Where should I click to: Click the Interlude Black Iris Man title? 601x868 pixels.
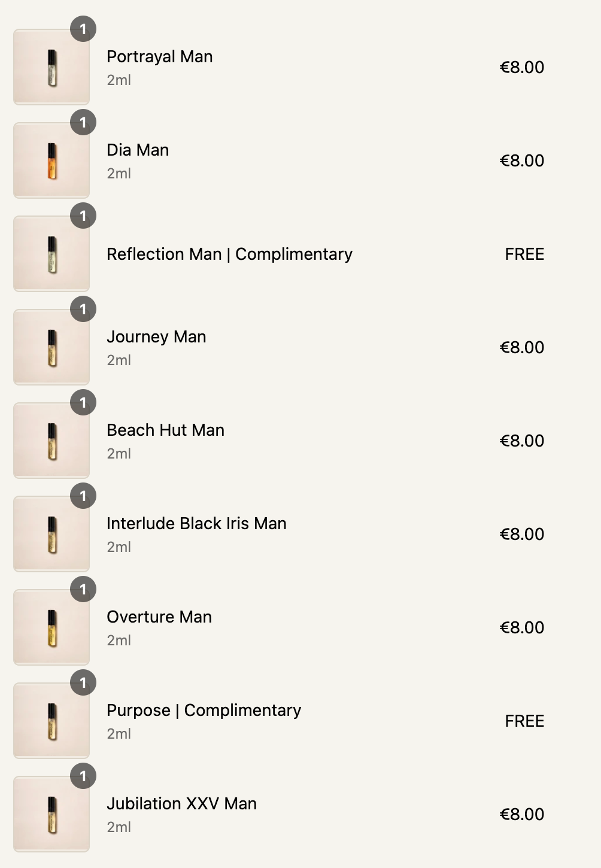tap(196, 524)
